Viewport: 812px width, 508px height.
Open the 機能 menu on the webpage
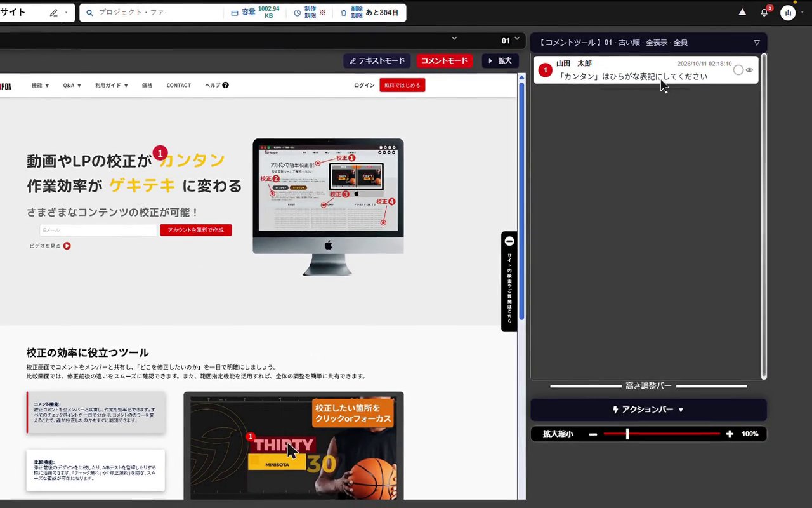coord(41,85)
